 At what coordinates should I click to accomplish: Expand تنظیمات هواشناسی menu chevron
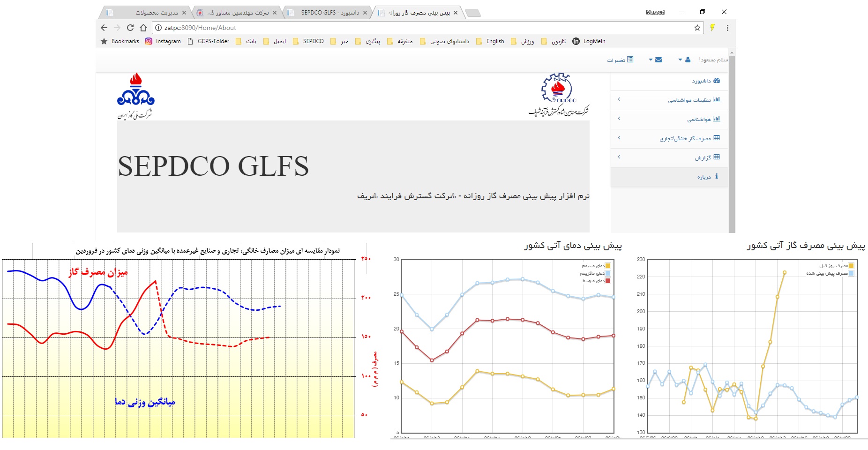619,99
